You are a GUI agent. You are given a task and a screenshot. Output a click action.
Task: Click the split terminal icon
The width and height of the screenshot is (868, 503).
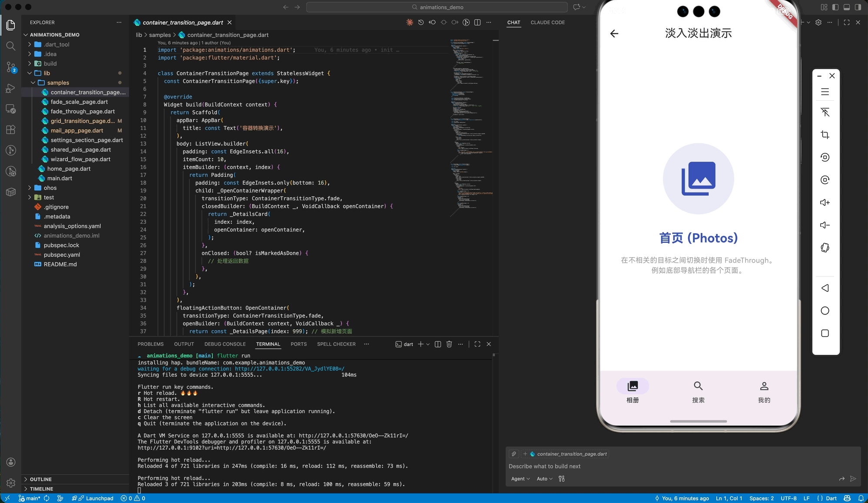click(437, 344)
